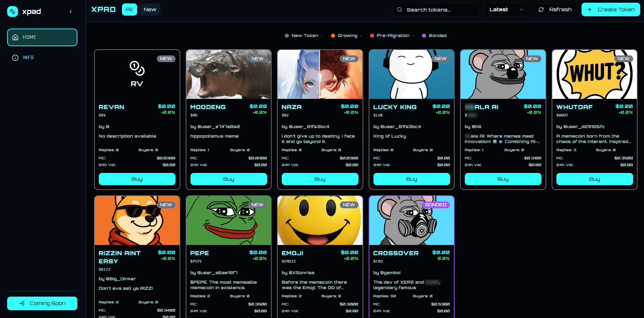Viewport: 644px width, 318px height.
Task: Switch to the New filter tab
Action: tap(150, 10)
